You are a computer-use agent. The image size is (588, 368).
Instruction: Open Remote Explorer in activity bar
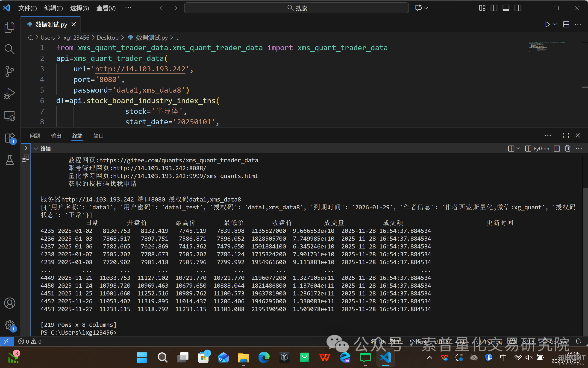(x=9, y=116)
